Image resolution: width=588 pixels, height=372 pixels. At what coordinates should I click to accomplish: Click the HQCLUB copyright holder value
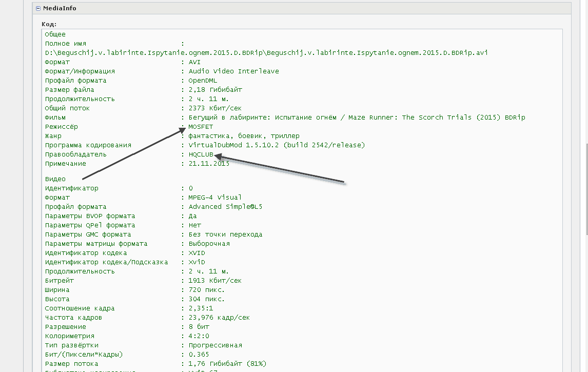pos(201,154)
